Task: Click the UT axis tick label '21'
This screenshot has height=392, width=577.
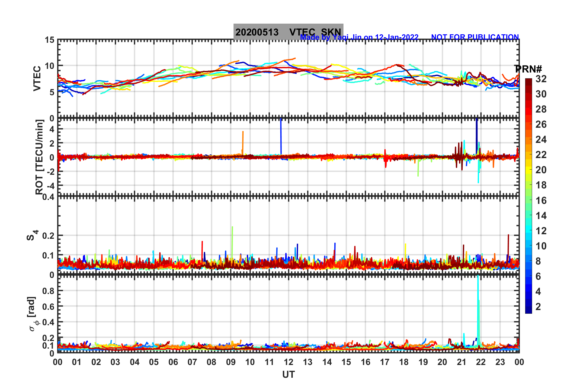Action: (x=461, y=362)
